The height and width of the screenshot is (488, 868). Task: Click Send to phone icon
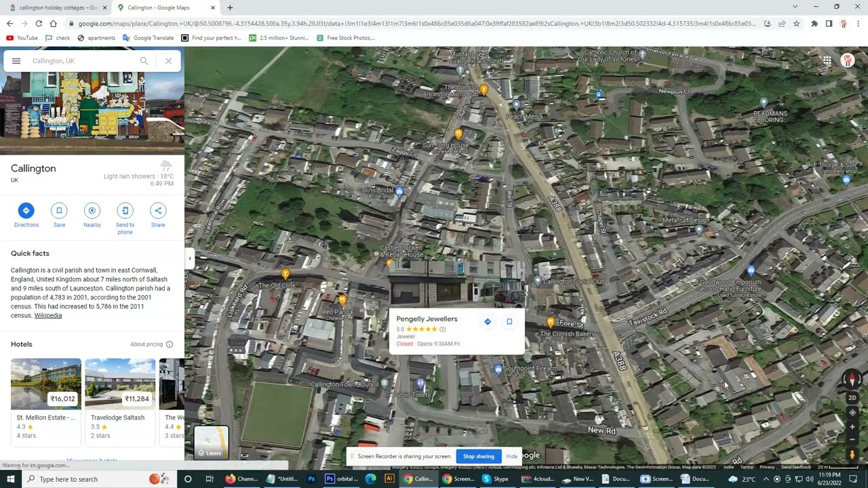click(x=125, y=211)
